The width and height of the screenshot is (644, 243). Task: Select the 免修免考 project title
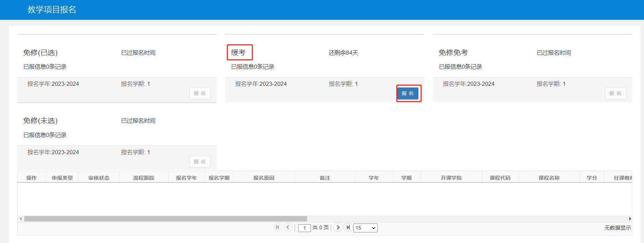(x=453, y=52)
